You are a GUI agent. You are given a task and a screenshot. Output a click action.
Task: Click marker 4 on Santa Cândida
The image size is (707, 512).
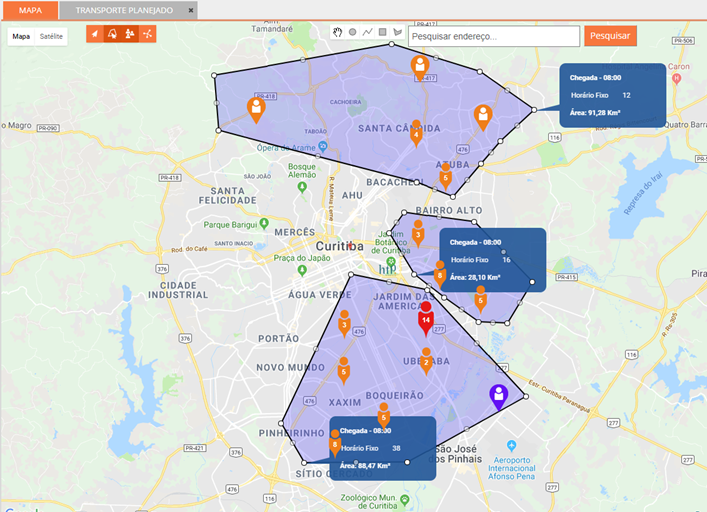point(416,133)
